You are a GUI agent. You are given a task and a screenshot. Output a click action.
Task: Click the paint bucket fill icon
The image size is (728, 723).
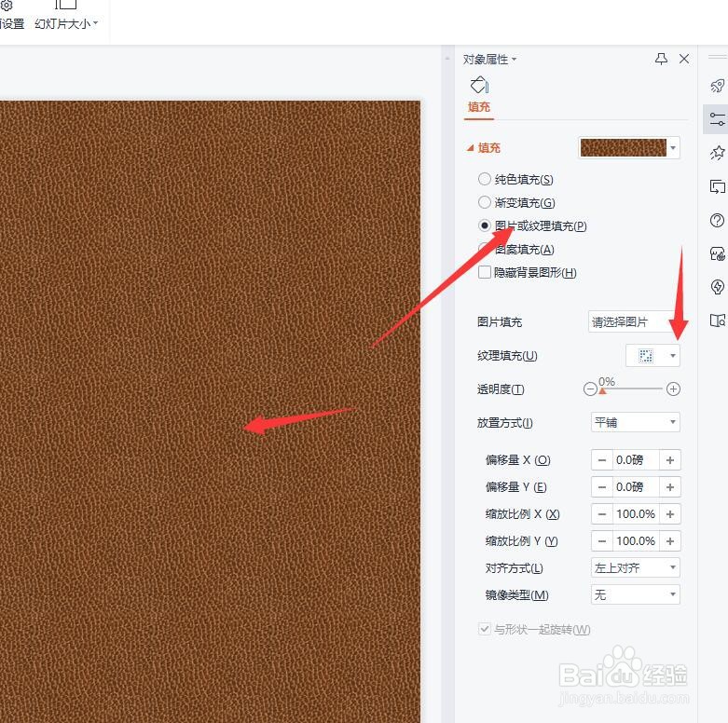[479, 85]
